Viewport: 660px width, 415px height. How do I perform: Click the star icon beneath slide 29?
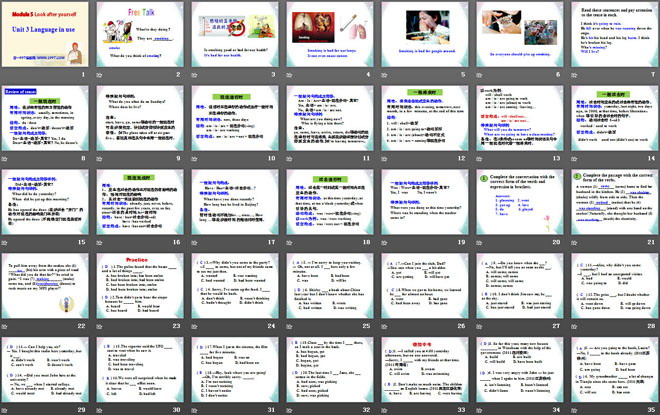5,410
